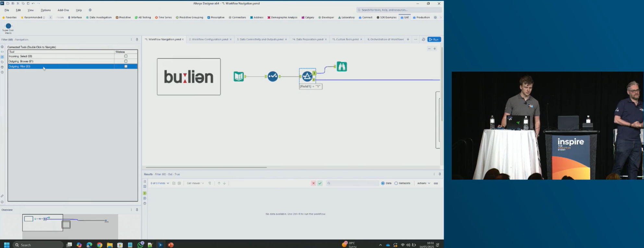Click the undo arrow icon
This screenshot has width=644, height=248.
tap(33, 3)
